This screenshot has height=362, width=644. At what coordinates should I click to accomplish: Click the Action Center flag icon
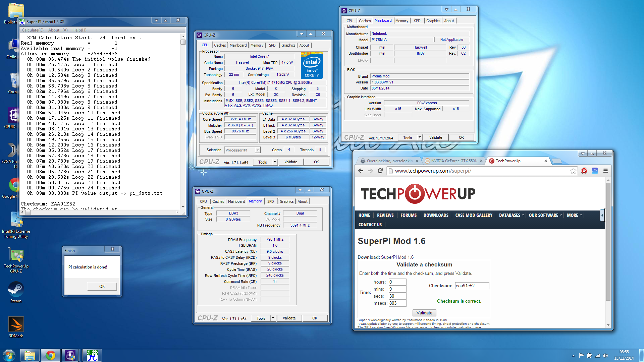(581, 356)
